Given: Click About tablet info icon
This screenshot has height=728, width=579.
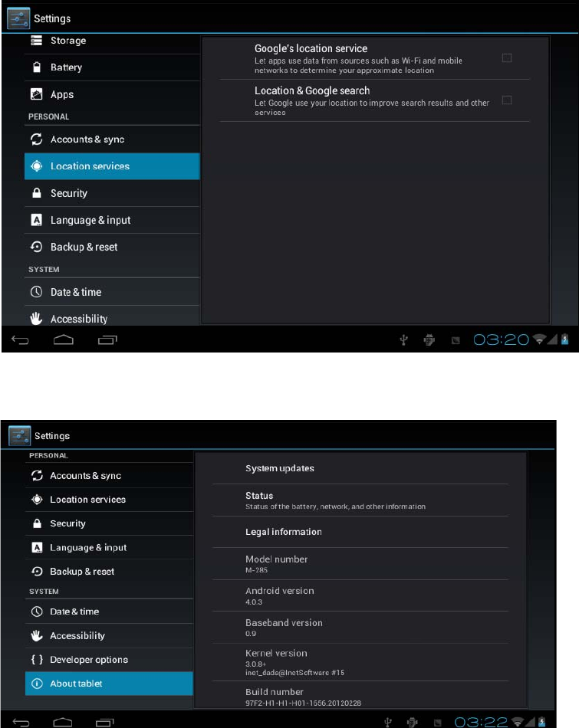Looking at the screenshot, I should click(x=37, y=684).
